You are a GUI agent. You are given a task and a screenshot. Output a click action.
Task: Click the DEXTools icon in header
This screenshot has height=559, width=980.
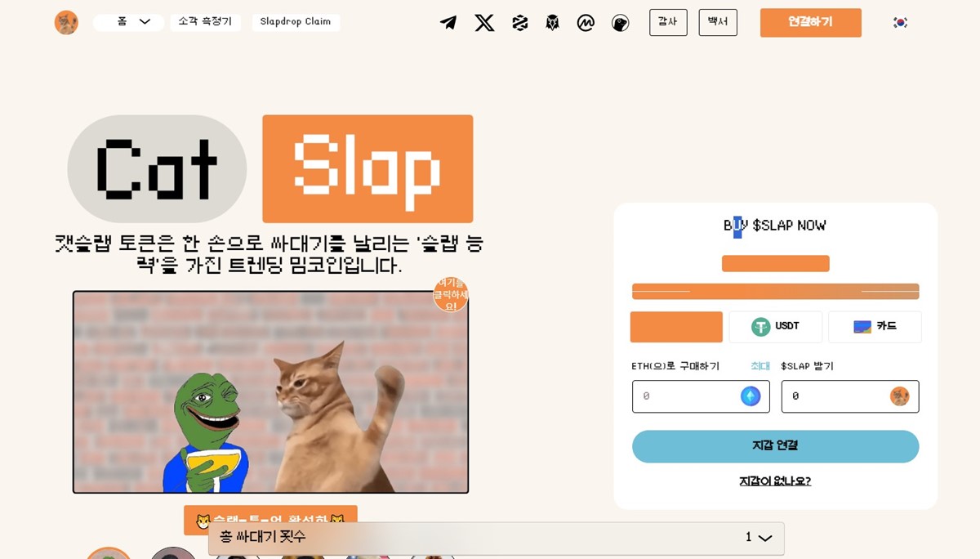tap(519, 23)
